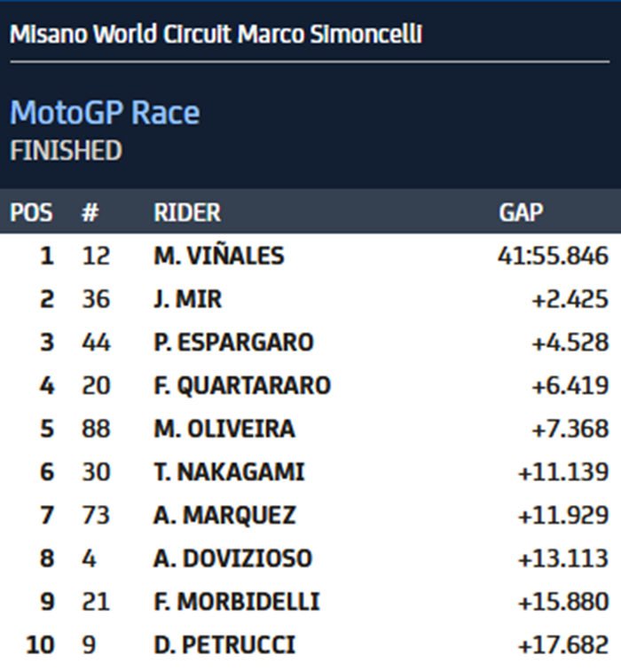Click the MotoGP Race heading
The height and width of the screenshot is (672, 621).
click(105, 113)
